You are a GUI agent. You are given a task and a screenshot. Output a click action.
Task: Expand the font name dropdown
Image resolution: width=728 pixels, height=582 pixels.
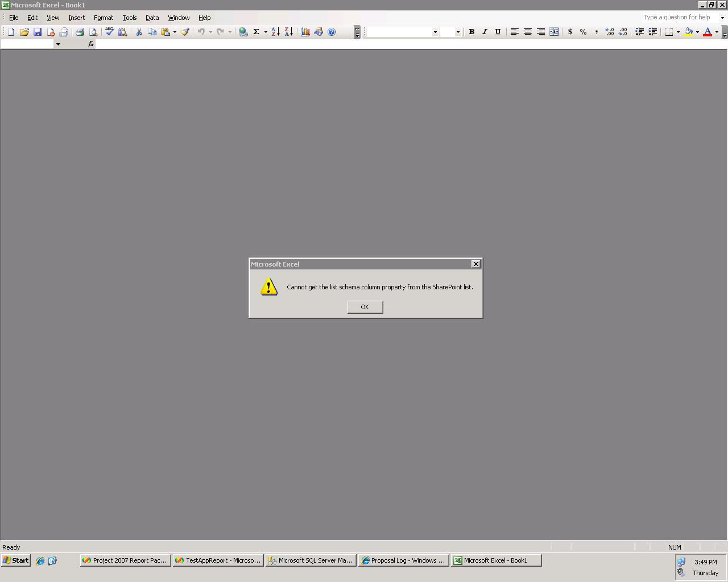click(x=435, y=32)
